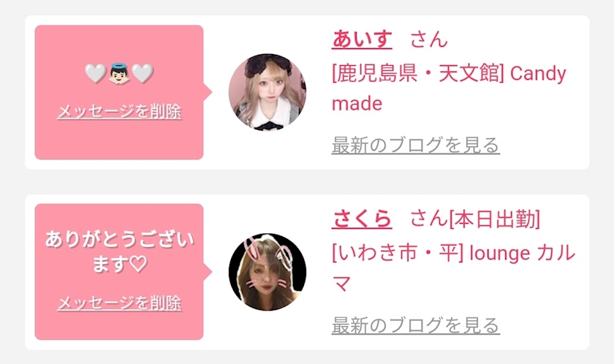This screenshot has height=364, width=614.
Task: Click the 本日出勤 status label
Action: [494, 219]
